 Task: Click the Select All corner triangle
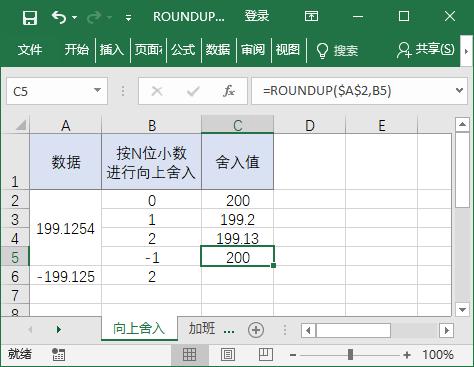pyautogui.click(x=21, y=125)
